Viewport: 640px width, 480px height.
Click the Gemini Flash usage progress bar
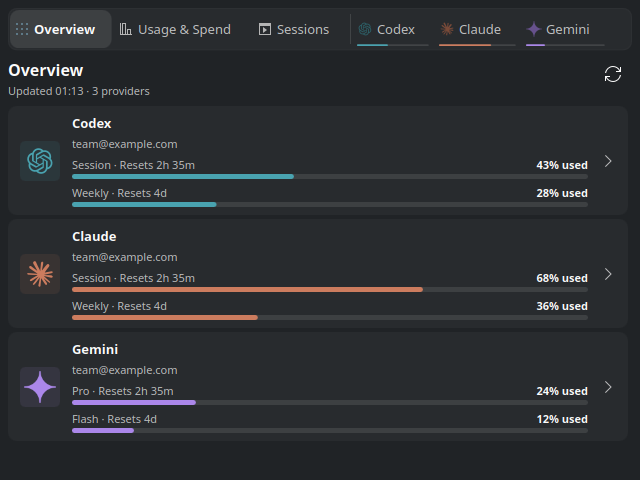pyautogui.click(x=330, y=431)
